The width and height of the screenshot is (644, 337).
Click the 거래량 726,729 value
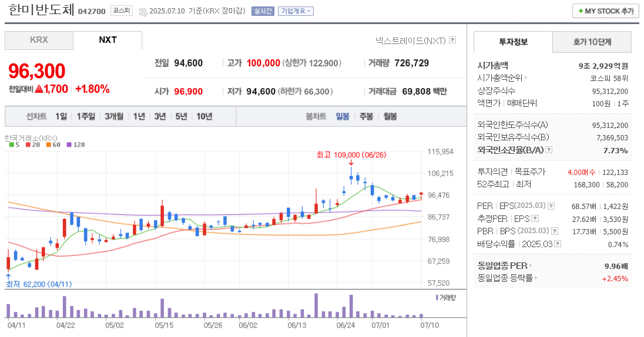(x=411, y=63)
